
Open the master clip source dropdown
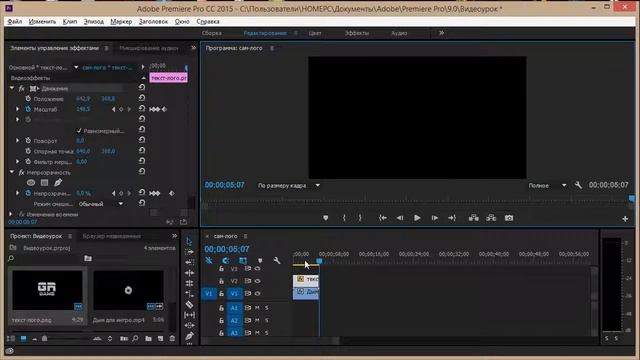pos(76,67)
